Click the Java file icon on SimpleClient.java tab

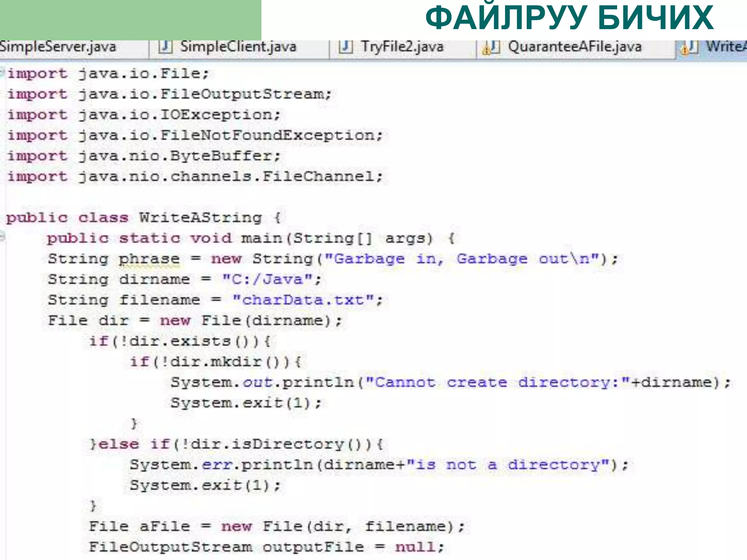(x=165, y=47)
